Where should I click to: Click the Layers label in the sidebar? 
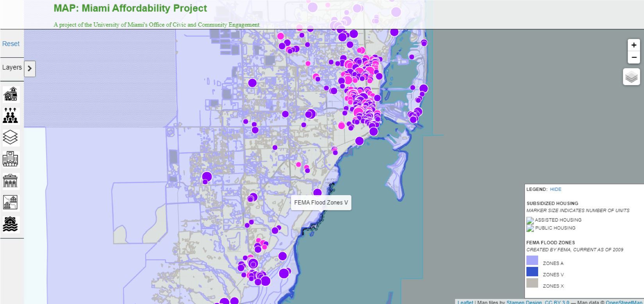coord(12,67)
